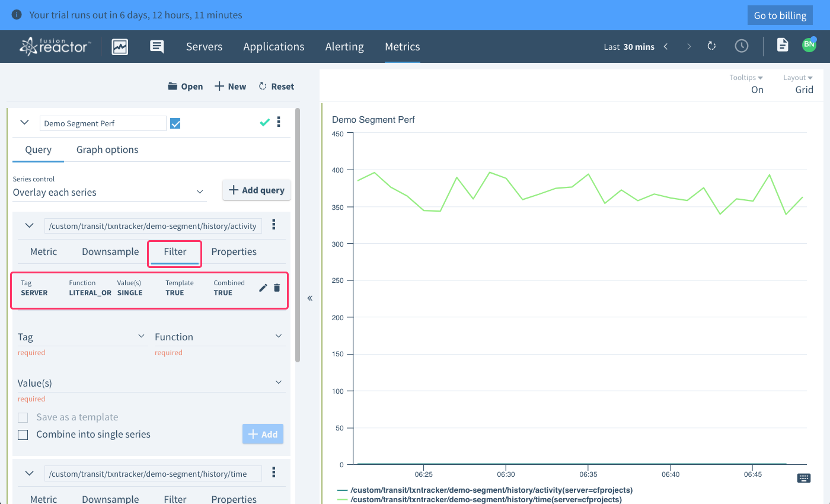This screenshot has height=504, width=830.
Task: Toggle the Save as a template checkbox
Action: tap(23, 417)
